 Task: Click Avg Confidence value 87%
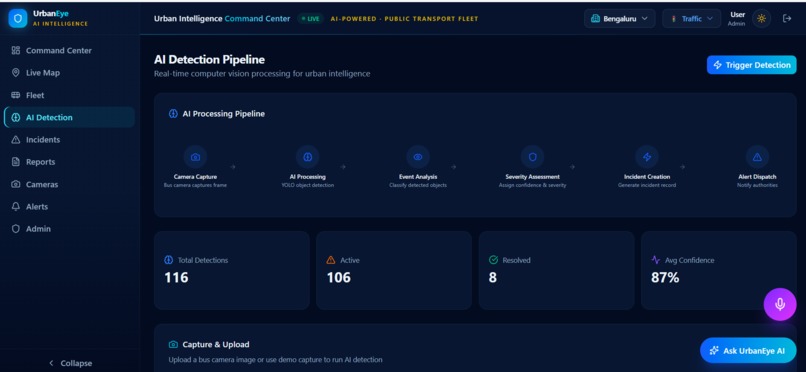[665, 277]
